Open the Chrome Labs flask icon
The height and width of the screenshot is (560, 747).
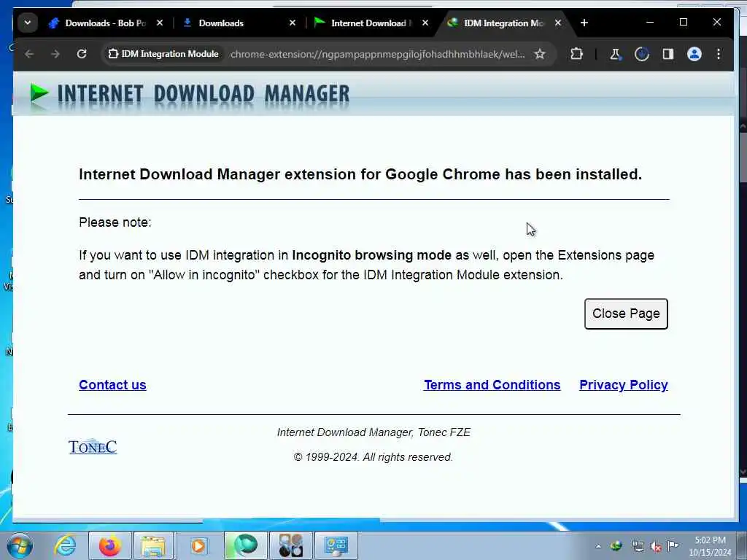coord(615,54)
